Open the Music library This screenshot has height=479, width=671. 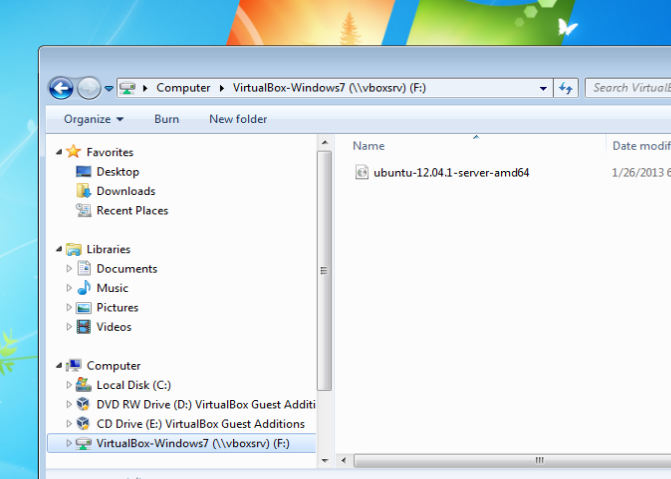pyautogui.click(x=112, y=288)
